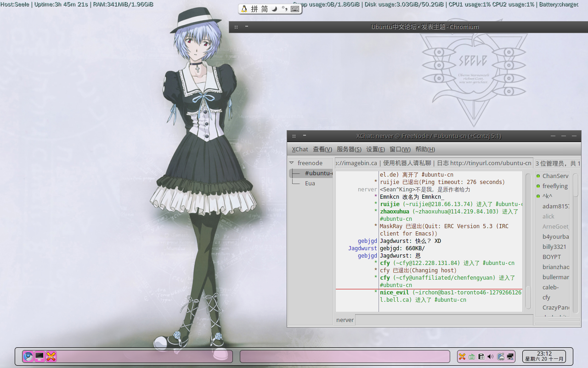
Task: Toggle the half-moon width mode icon
Action: (275, 9)
